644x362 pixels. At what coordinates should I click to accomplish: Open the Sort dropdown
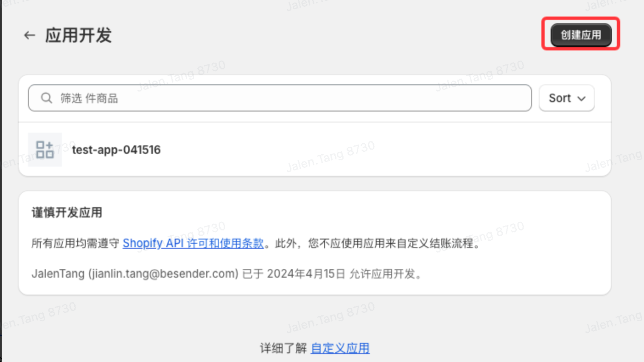pyautogui.click(x=566, y=98)
